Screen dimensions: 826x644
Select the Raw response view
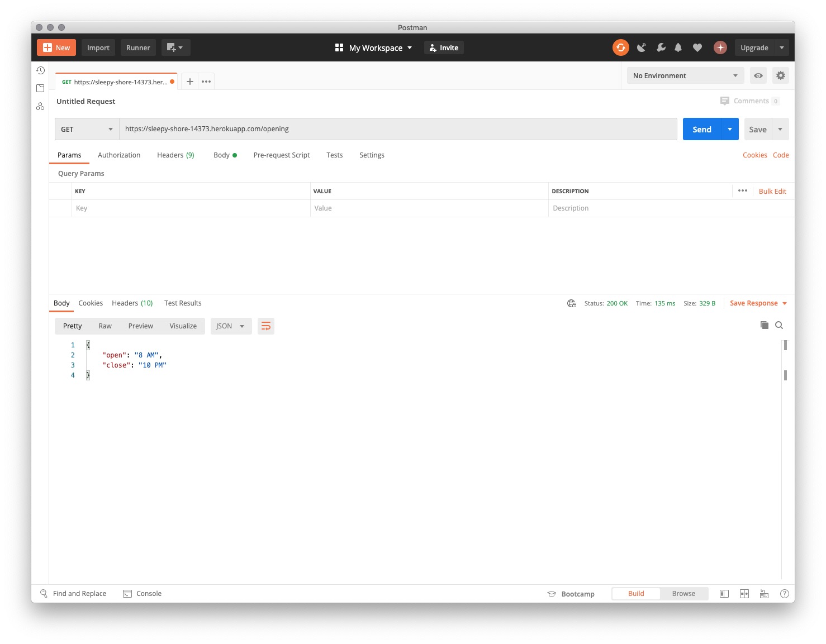(105, 326)
